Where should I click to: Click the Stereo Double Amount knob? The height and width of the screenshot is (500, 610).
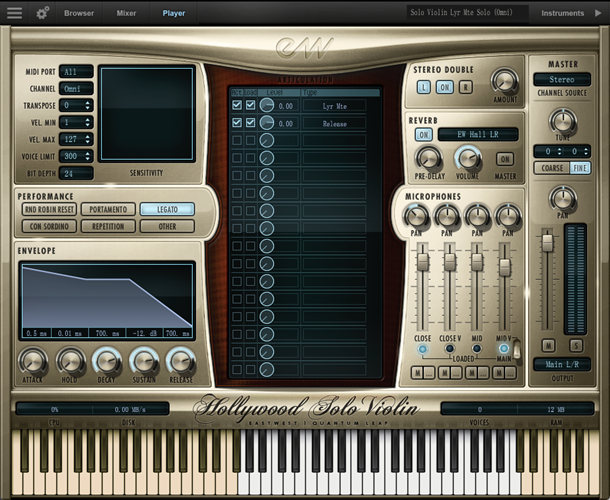tap(505, 83)
